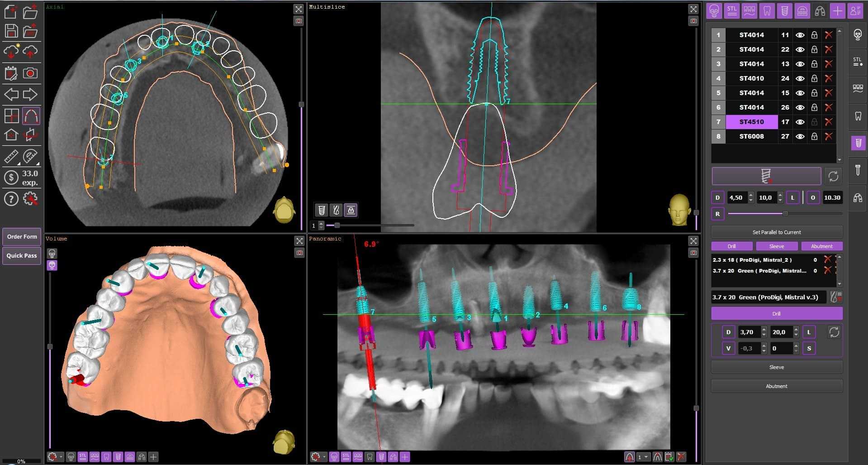
Task: Click the save project floppy disk icon
Action: tap(11, 31)
